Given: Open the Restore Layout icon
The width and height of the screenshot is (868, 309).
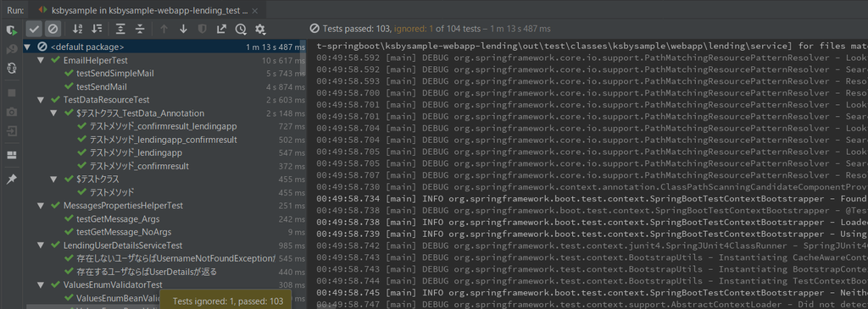Looking at the screenshot, I should [x=11, y=155].
